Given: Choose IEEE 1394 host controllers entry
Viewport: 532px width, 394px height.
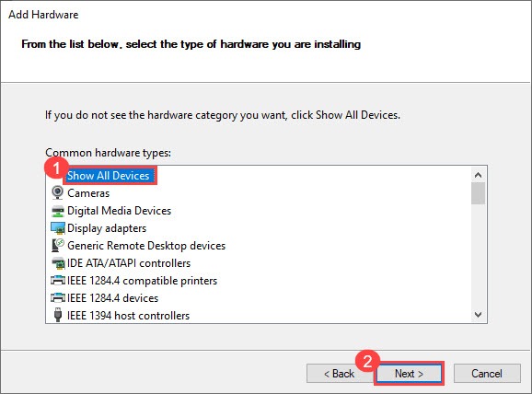Looking at the screenshot, I should coord(128,316).
